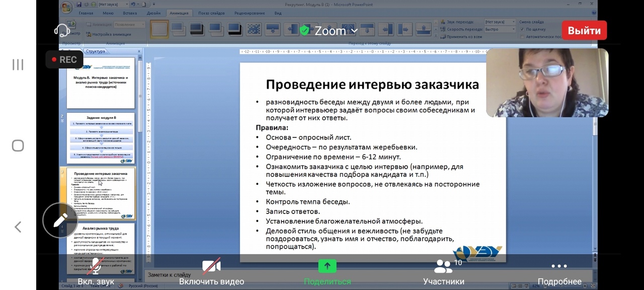
Task: Open the Подробнее more options menu
Action: (559, 272)
